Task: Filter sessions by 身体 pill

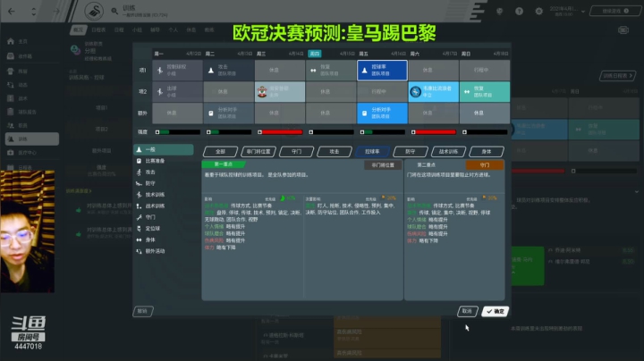Action: click(x=487, y=152)
